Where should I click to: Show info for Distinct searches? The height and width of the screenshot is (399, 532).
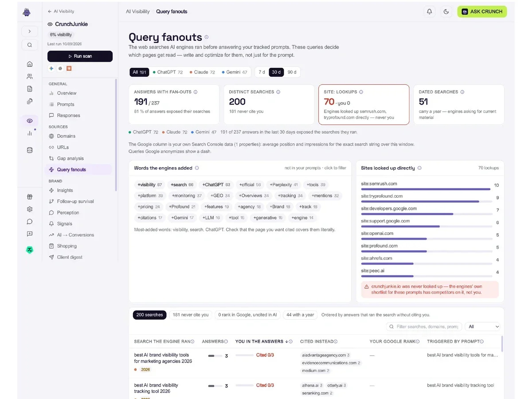coord(278,92)
